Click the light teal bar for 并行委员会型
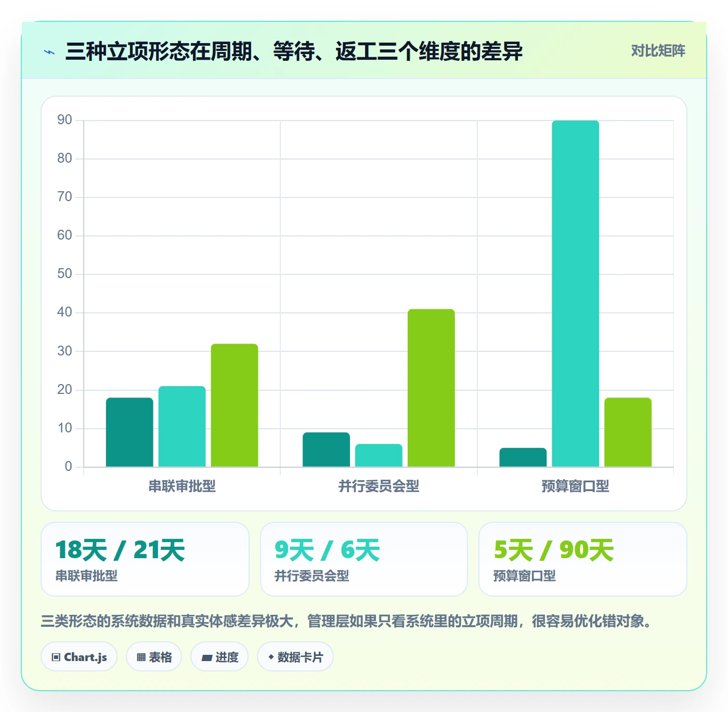728x712 pixels. coord(379,455)
